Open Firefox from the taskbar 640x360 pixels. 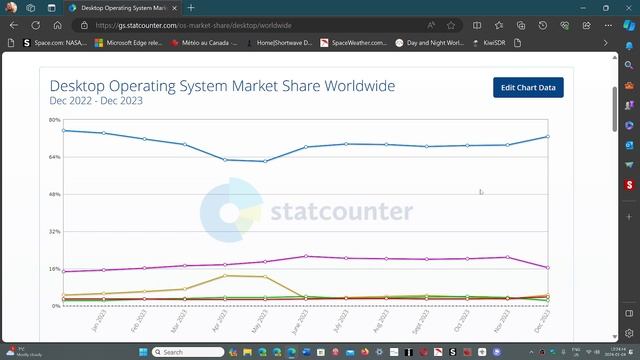364,352
